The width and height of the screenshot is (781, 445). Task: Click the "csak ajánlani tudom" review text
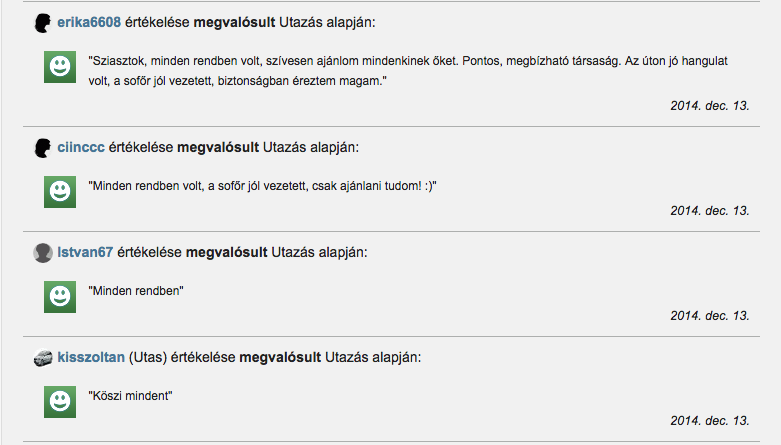(262, 186)
